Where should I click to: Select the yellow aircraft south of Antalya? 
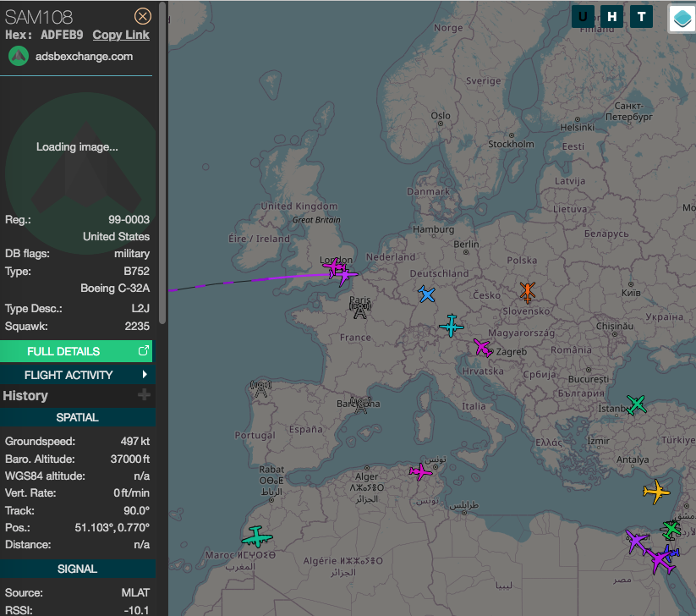pos(656,492)
